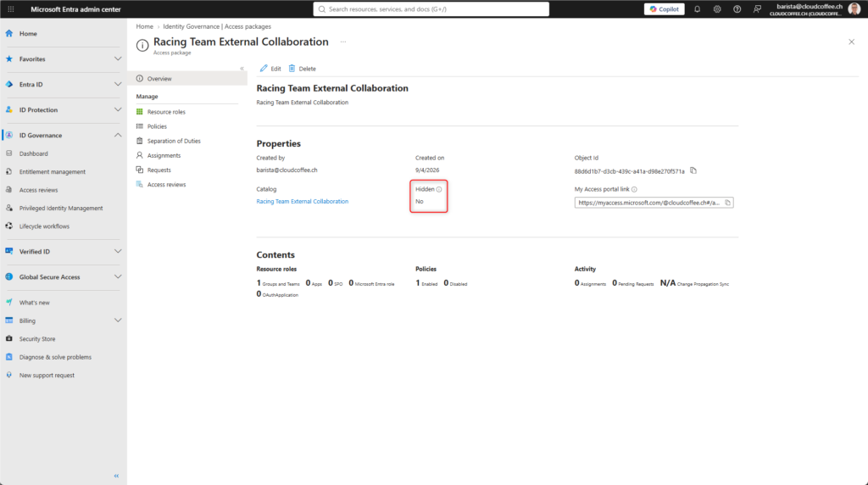868x485 pixels.
Task: Open Privileged Identity Management
Action: 61,209
